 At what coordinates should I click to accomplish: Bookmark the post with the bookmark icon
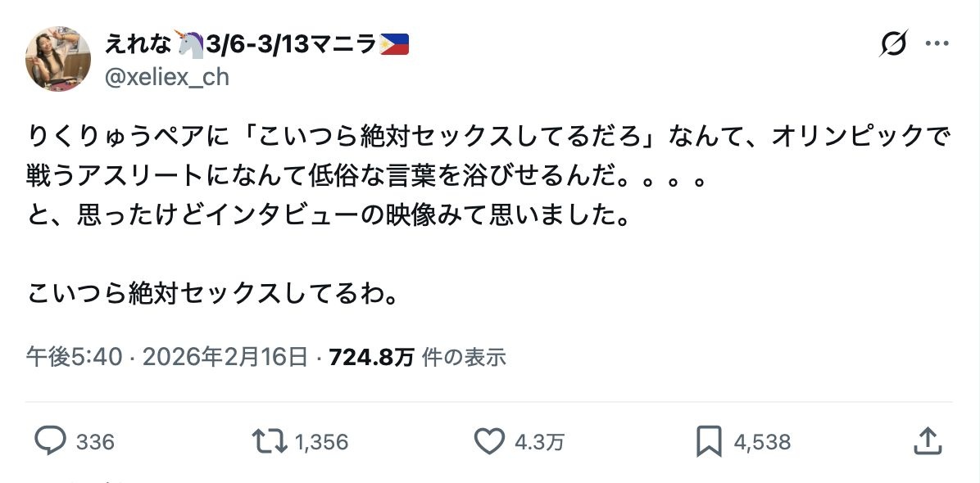click(708, 442)
